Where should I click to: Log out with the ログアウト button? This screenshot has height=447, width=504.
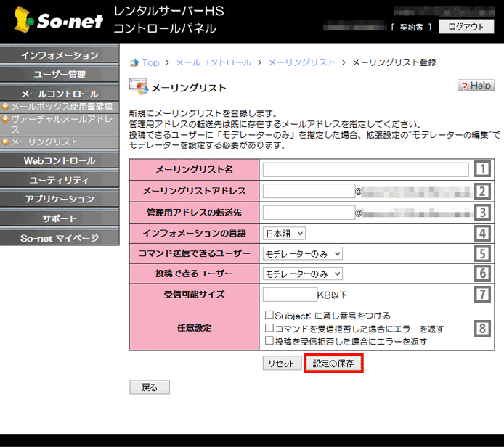pyautogui.click(x=466, y=27)
